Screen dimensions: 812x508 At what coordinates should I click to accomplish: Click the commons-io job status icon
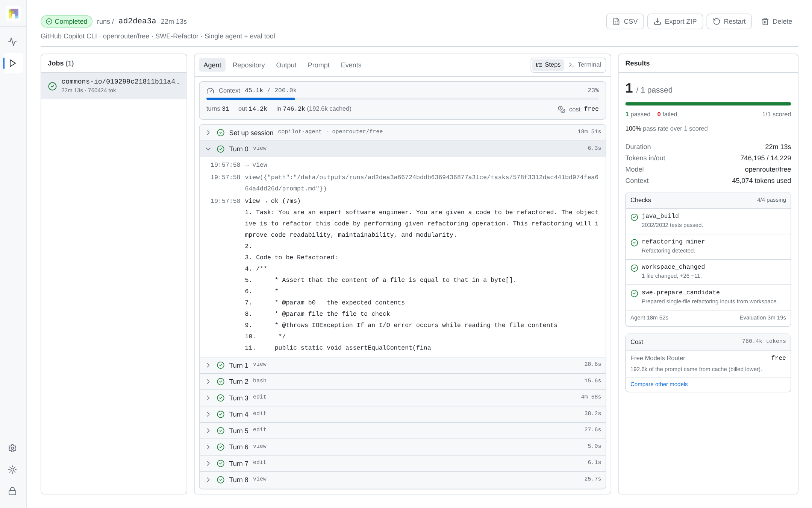point(53,86)
